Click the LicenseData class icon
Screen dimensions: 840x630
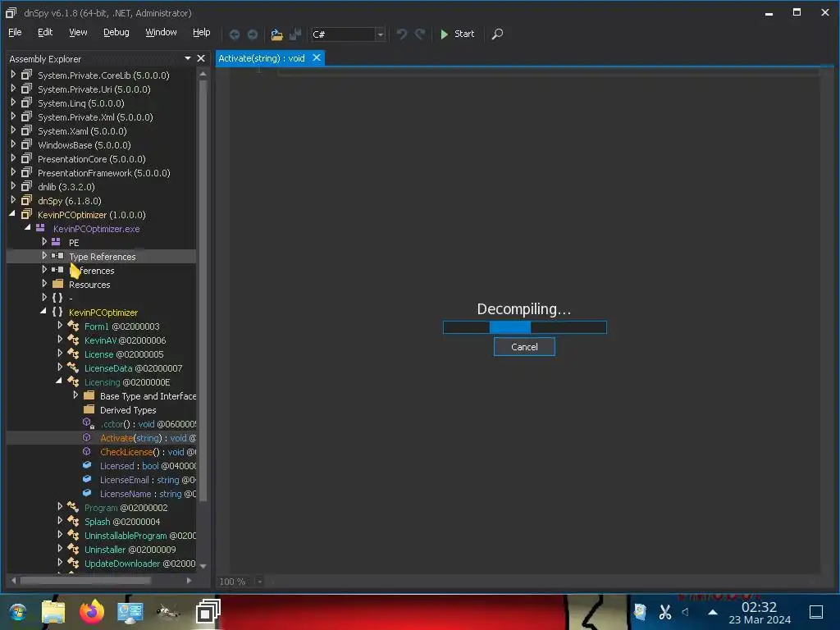[x=73, y=367]
